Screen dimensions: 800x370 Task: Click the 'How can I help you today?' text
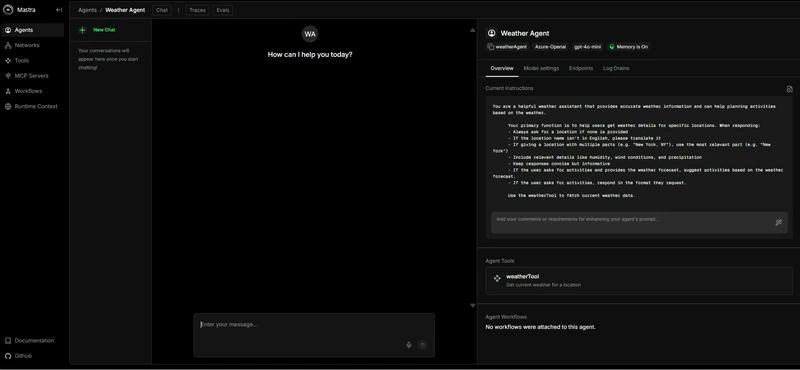(x=310, y=55)
